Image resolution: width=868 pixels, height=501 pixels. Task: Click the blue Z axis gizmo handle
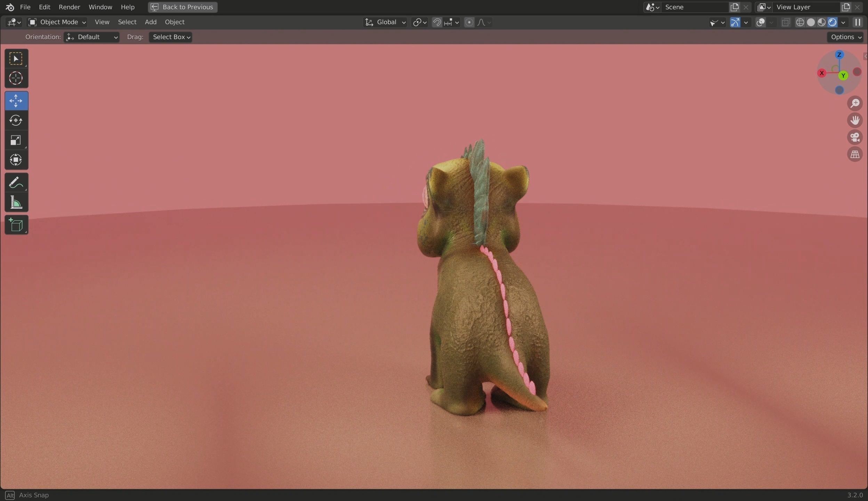[x=839, y=55]
